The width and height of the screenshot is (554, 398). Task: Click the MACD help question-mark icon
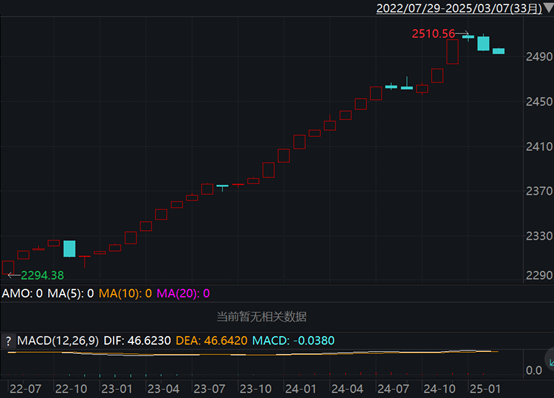tap(8, 341)
